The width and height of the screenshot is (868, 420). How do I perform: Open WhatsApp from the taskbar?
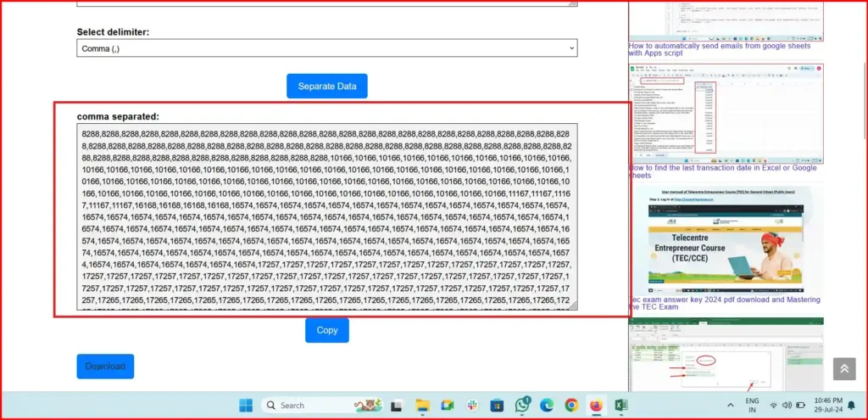(522, 406)
